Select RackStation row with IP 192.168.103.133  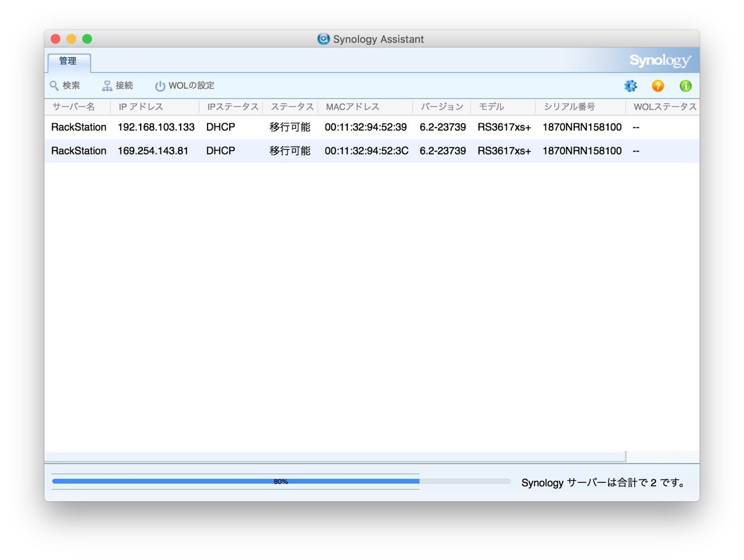[372, 127]
